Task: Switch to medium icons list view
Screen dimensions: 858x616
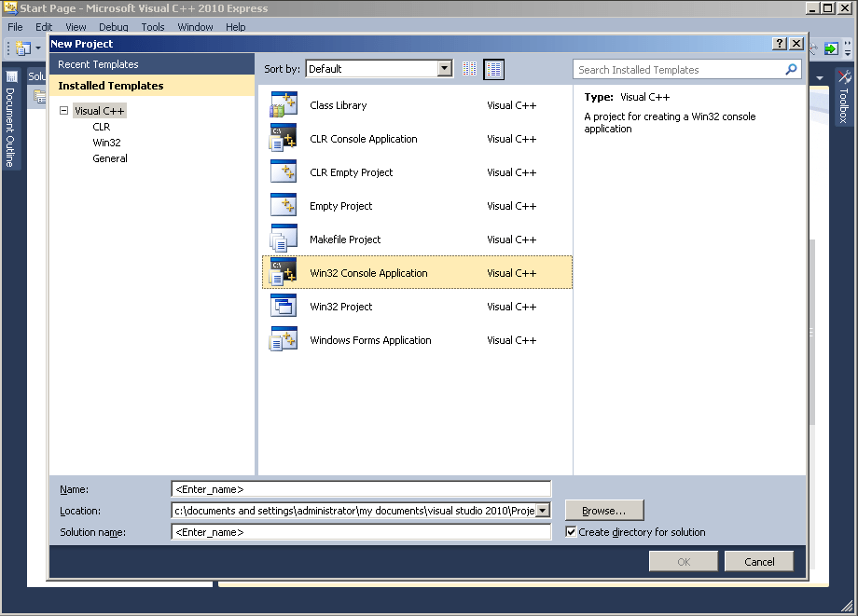Action: coord(493,69)
